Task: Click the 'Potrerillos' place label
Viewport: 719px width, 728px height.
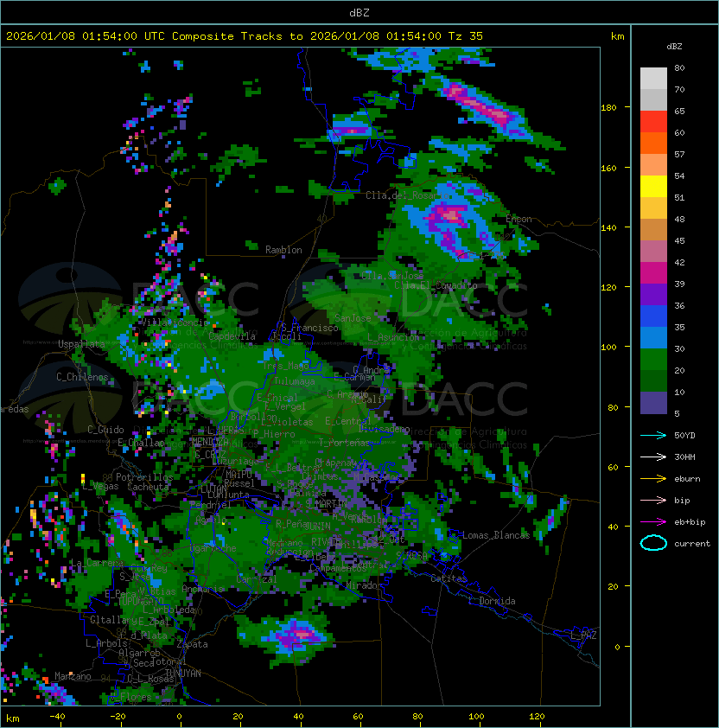Action: tap(144, 477)
